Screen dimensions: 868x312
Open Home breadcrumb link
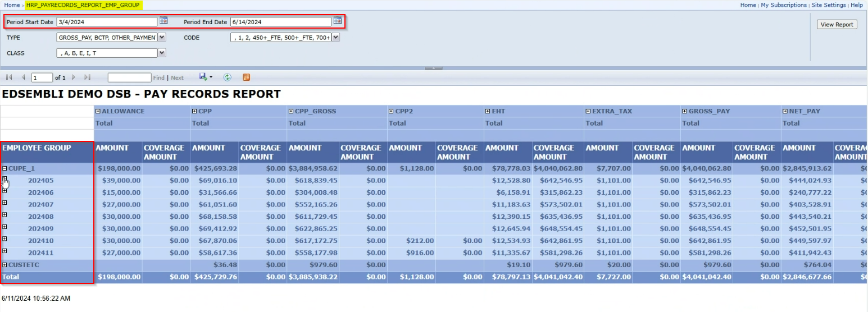click(12, 4)
